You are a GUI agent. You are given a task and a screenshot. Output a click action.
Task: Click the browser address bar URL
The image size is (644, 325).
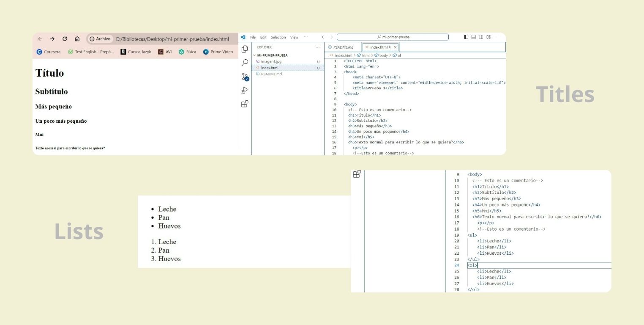(172, 39)
